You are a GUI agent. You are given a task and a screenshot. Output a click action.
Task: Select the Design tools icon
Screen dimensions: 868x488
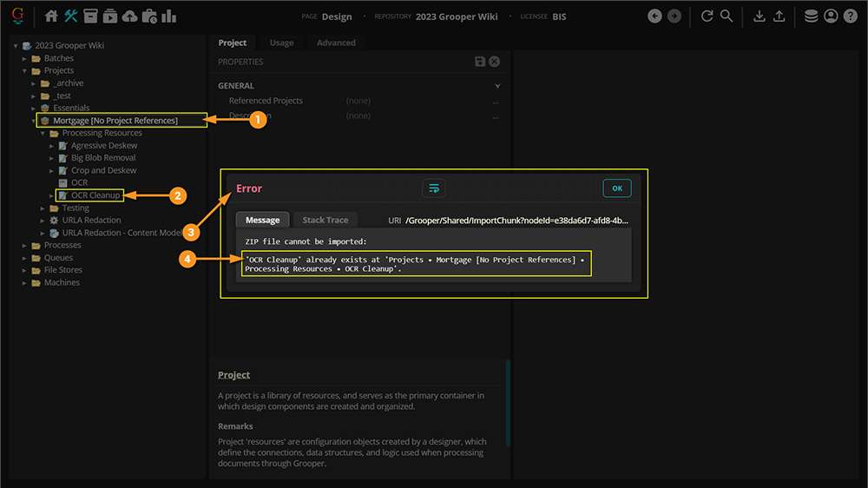click(71, 16)
